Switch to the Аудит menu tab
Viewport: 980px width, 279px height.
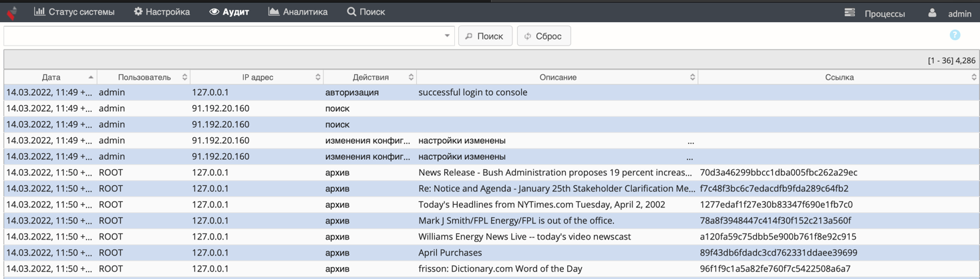pyautogui.click(x=229, y=11)
